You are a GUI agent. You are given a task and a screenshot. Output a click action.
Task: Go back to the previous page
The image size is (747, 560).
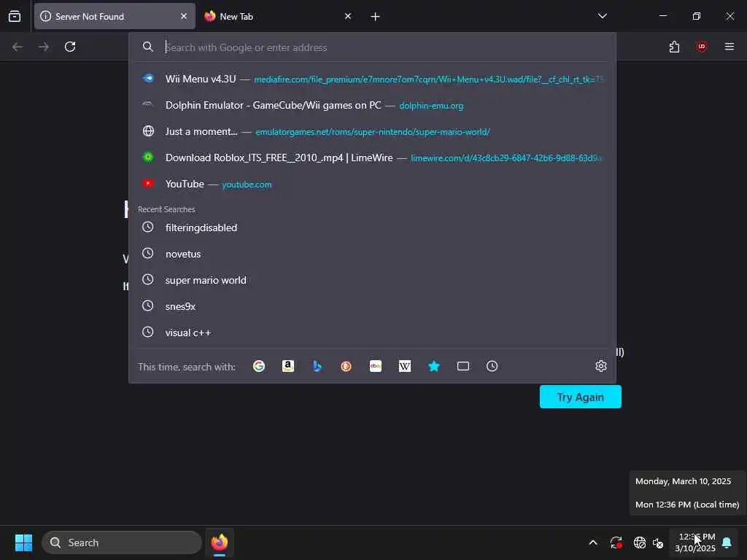click(18, 47)
